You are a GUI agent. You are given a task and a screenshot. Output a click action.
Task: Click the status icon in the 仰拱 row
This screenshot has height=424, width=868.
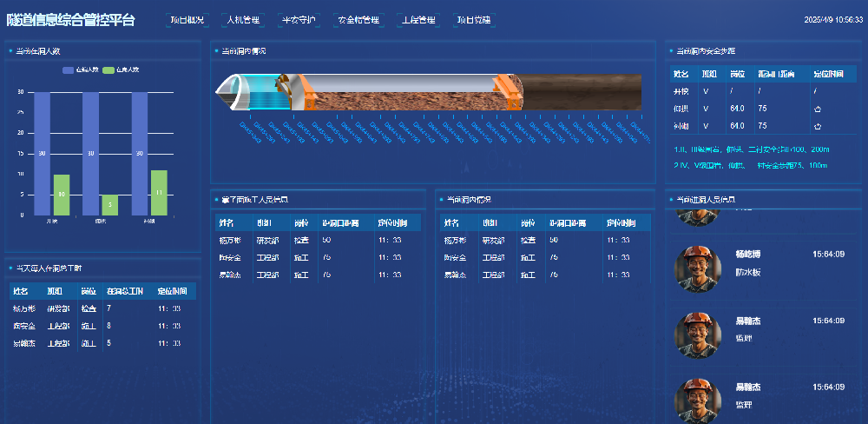pos(817,109)
